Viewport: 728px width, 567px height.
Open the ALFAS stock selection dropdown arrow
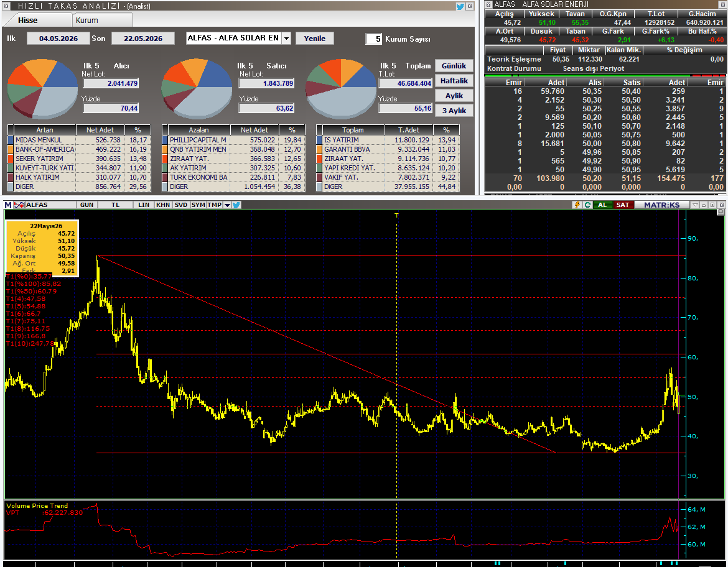click(286, 39)
